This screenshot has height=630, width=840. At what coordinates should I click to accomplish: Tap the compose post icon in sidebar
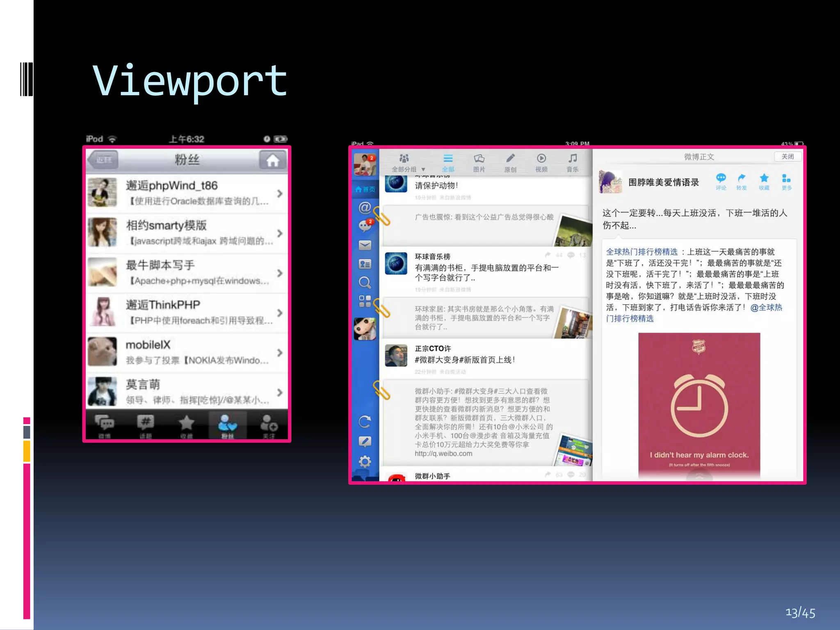pyautogui.click(x=365, y=441)
